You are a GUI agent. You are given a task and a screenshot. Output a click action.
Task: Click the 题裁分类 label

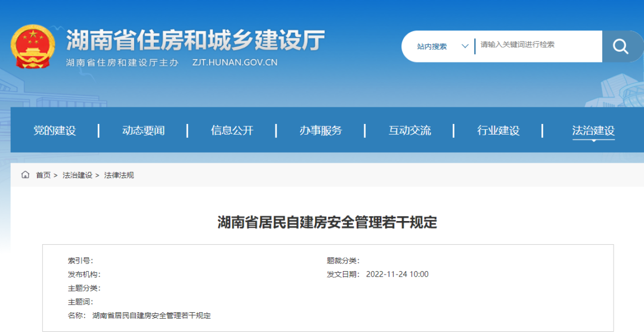pos(343,261)
